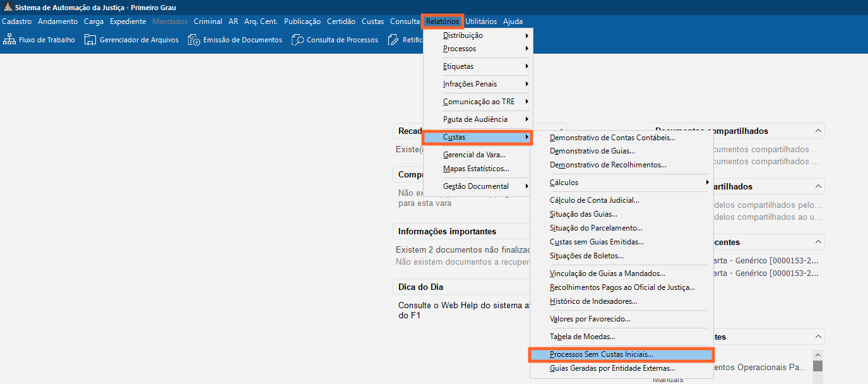Viewport: 868px width, 384px height.
Task: Collapse the Documentos compartilhados panel
Action: (818, 131)
